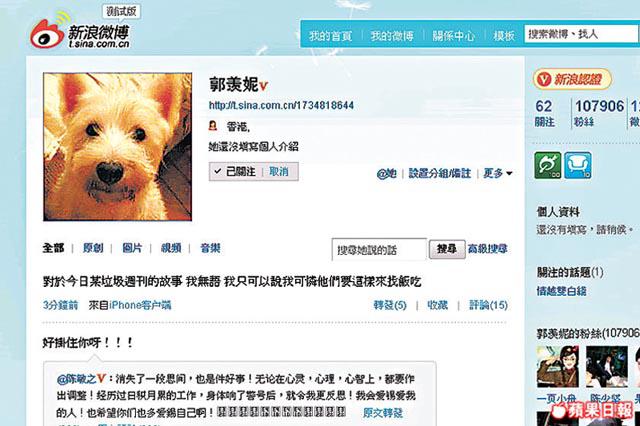640x426 pixels.
Task: Click the orange V icon beside 郭羡妮
Action: [x=263, y=86]
